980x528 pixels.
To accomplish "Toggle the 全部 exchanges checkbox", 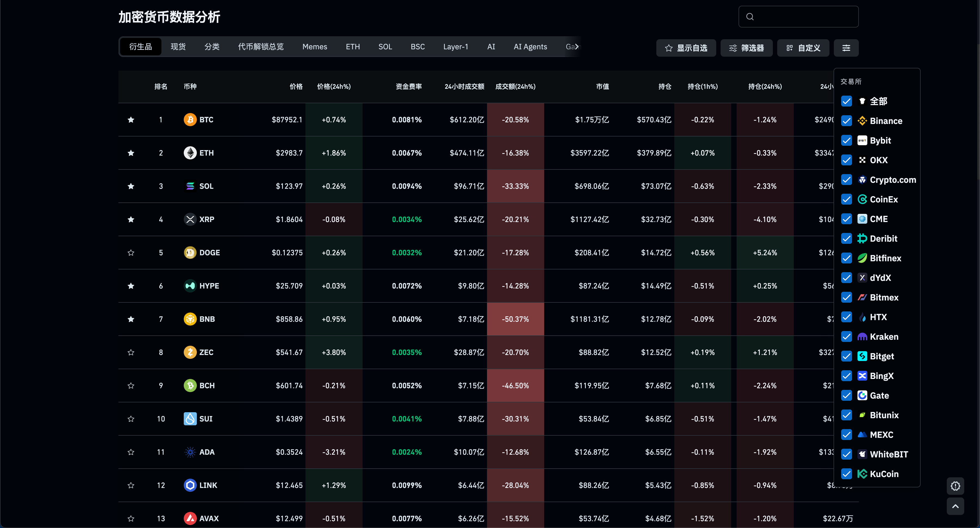I will click(x=846, y=101).
